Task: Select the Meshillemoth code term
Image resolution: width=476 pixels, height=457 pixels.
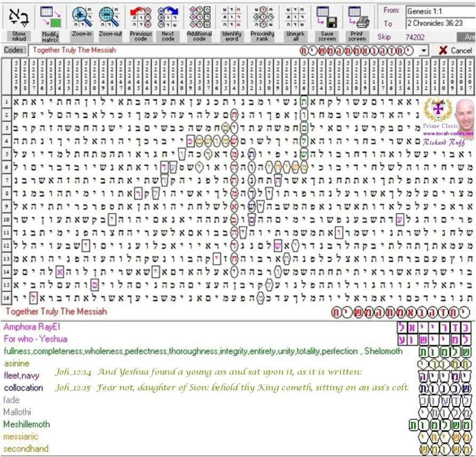Action: [x=27, y=424]
